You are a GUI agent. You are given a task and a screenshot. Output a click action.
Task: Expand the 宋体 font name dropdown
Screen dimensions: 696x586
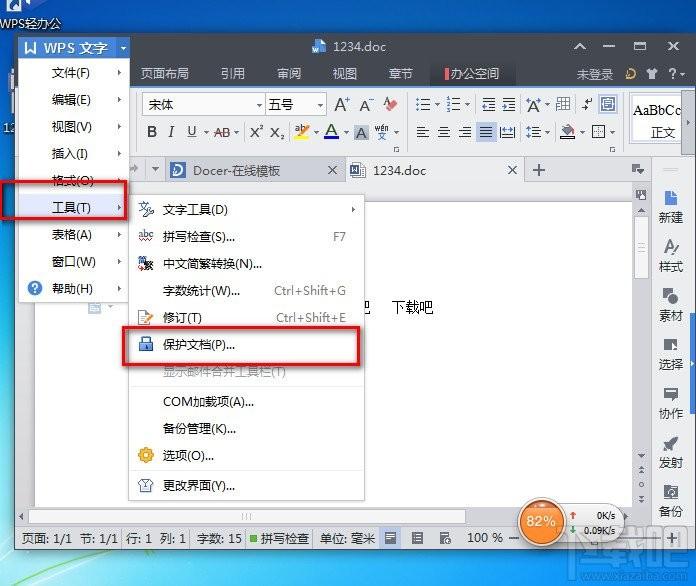(257, 105)
